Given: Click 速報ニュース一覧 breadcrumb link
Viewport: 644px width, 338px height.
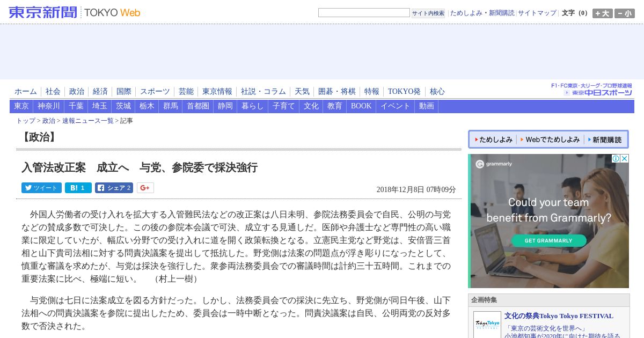Looking at the screenshot, I should point(88,121).
